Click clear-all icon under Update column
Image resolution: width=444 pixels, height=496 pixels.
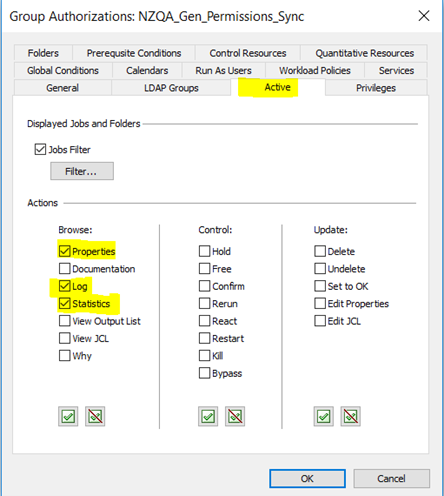click(x=351, y=416)
